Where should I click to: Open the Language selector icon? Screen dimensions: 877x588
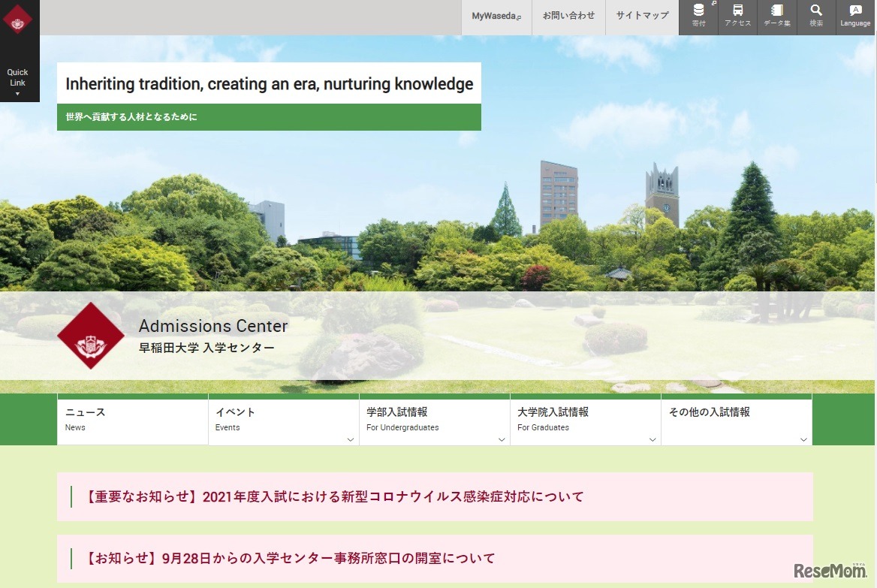pyautogui.click(x=855, y=17)
